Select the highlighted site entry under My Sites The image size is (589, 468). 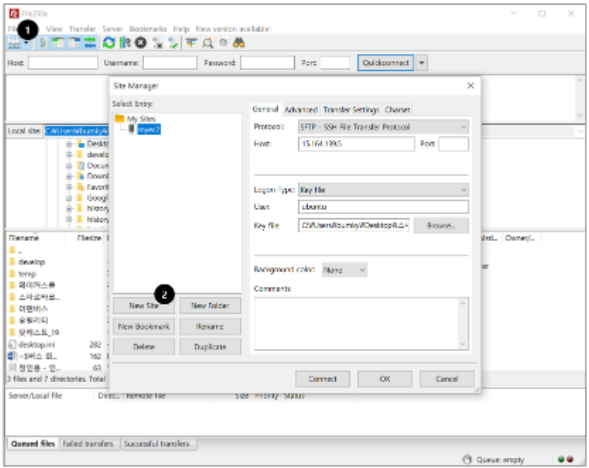click(149, 130)
